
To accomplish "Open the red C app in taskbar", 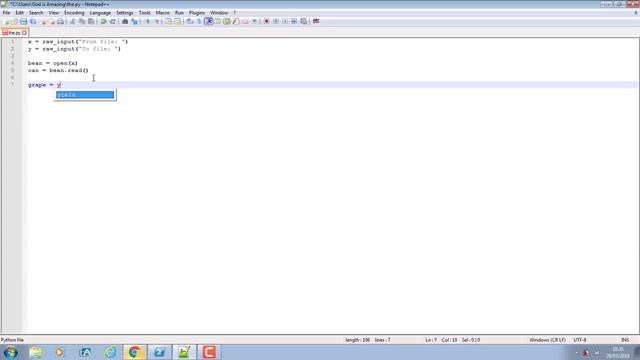I will click(209, 352).
